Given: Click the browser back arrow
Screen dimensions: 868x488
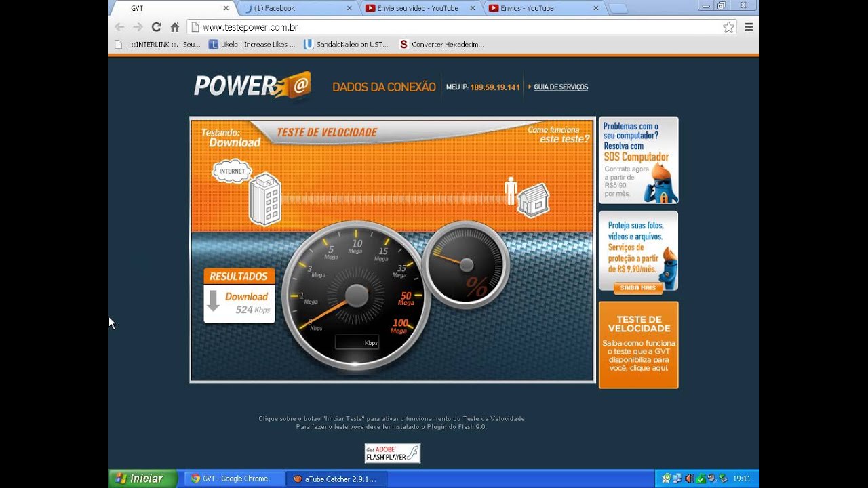Looking at the screenshot, I should (119, 27).
